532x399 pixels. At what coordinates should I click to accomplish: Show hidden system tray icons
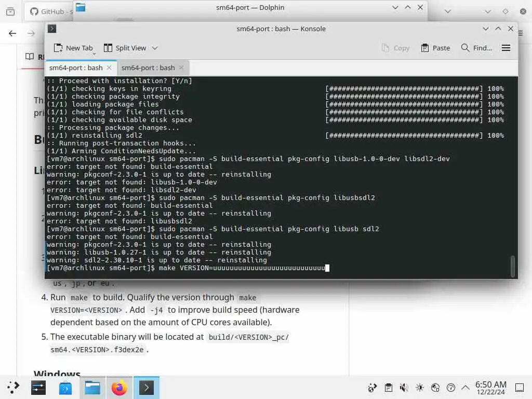(465, 388)
